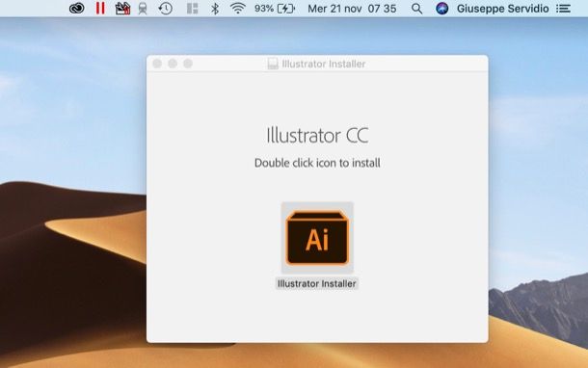
Task: Click the red pause bars menu bar icon
Action: (100, 9)
